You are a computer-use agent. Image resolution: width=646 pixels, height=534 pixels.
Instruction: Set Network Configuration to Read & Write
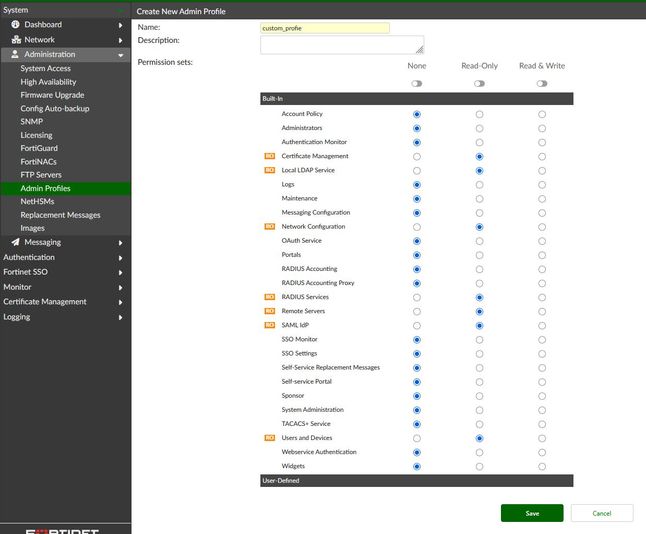[542, 227]
